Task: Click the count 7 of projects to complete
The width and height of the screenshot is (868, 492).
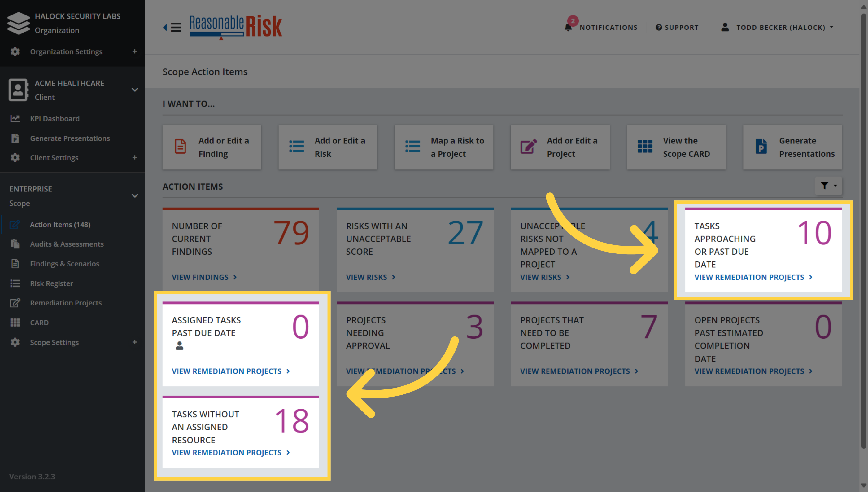Action: pyautogui.click(x=649, y=327)
